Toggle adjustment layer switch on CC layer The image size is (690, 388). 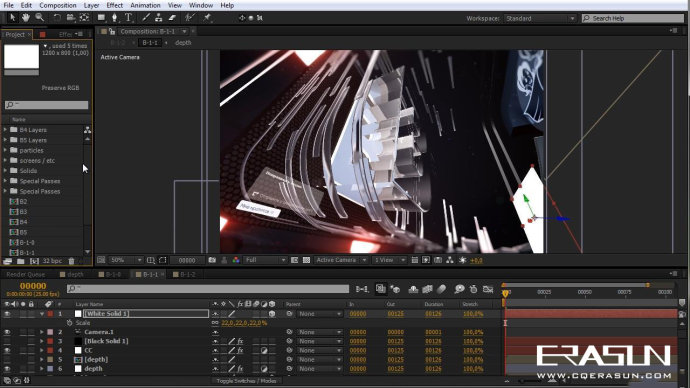[x=264, y=351]
